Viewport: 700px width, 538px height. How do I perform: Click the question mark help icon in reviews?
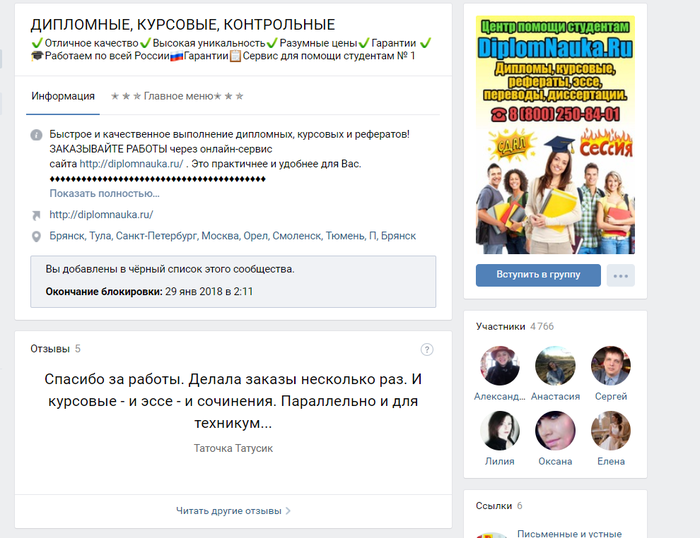pyautogui.click(x=427, y=349)
